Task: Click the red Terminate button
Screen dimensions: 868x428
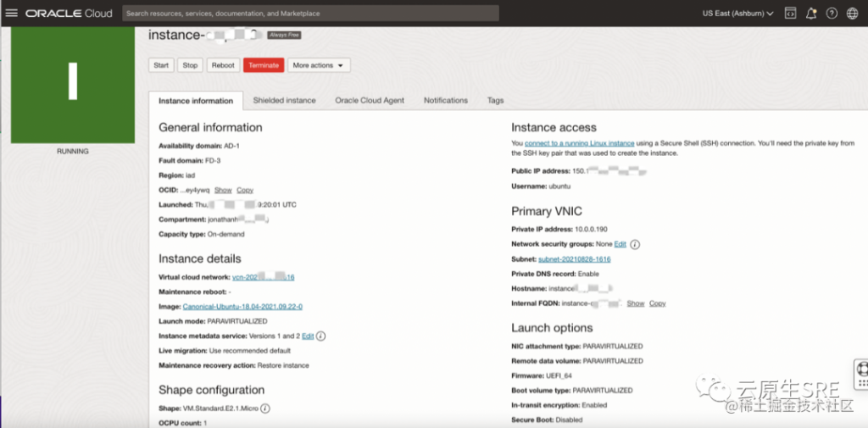Action: [264, 65]
